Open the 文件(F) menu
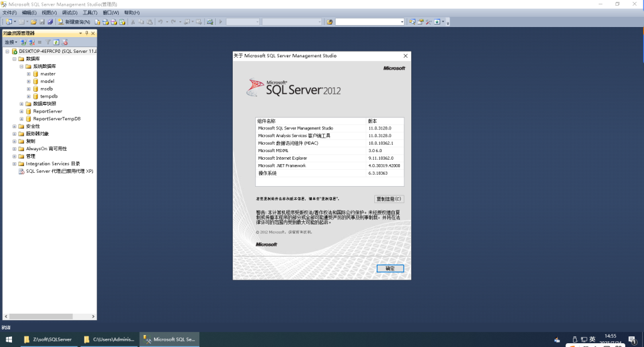644x347 pixels. (9, 13)
